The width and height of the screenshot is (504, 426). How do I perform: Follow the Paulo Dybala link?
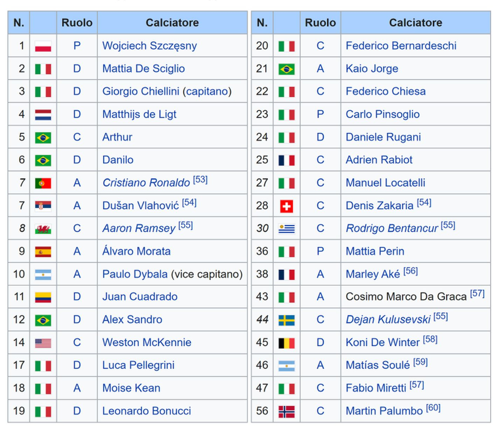[x=135, y=274]
